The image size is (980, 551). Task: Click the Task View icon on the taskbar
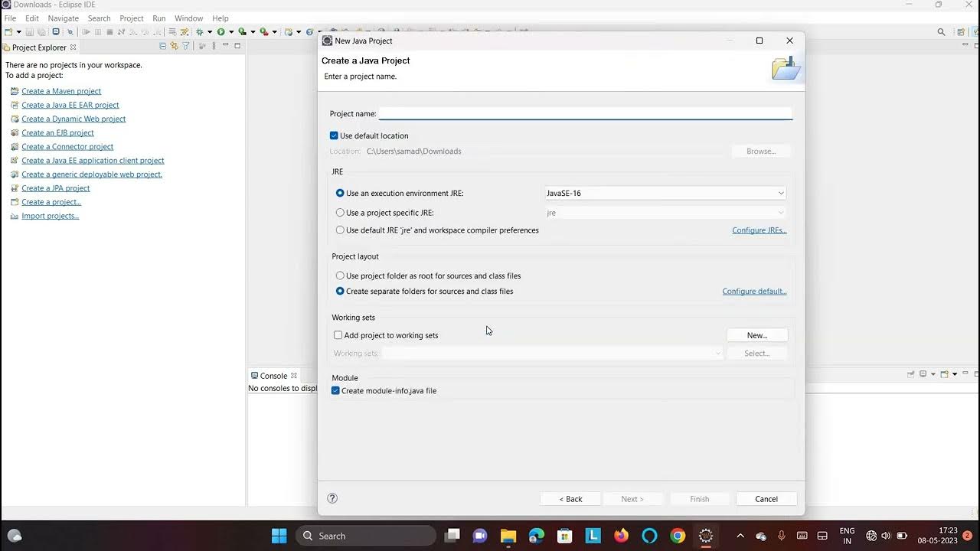click(x=452, y=536)
